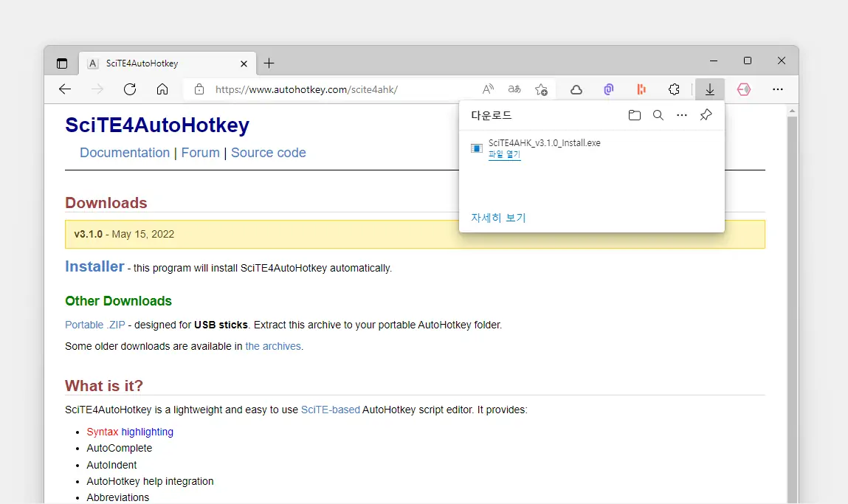This screenshot has height=504, width=848.
Task: Click the purple password manager extension icon
Action: click(608, 89)
